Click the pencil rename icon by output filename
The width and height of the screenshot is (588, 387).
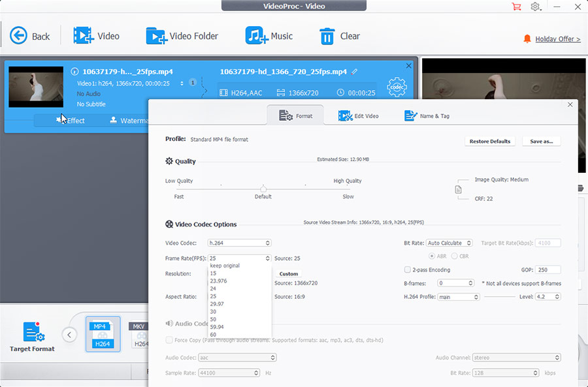pyautogui.click(x=354, y=72)
